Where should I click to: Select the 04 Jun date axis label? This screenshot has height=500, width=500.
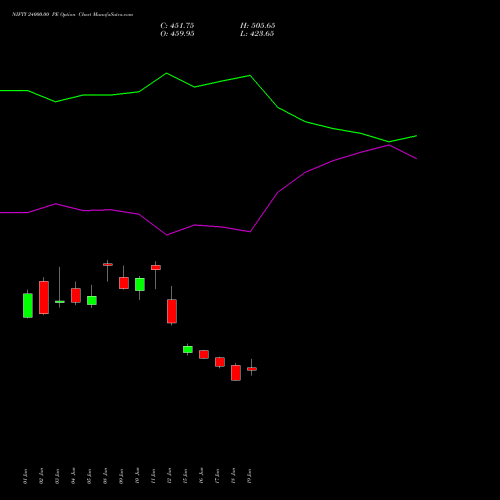pos(73,476)
